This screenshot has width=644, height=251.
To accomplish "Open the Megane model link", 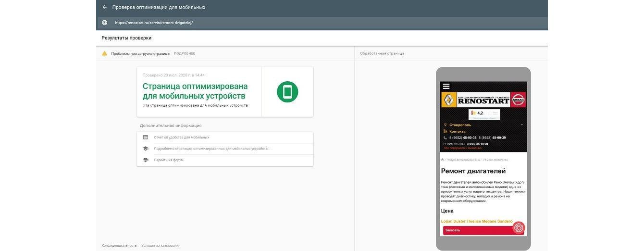I will (490, 221).
